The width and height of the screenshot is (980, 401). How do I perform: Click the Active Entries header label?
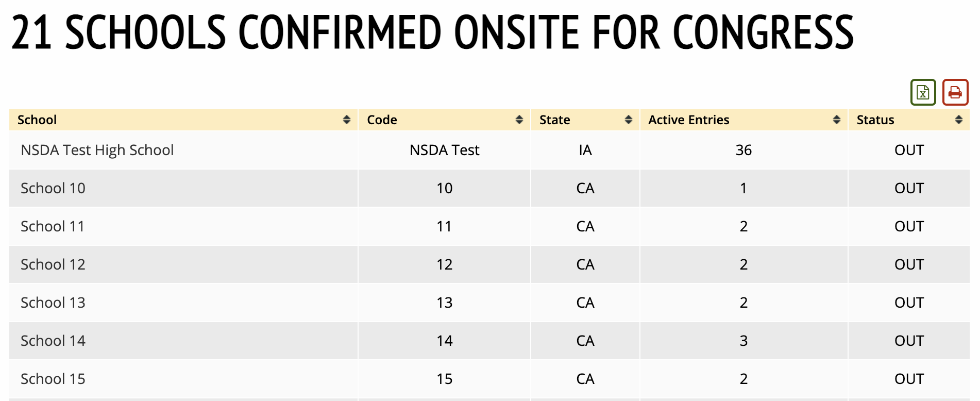point(688,120)
